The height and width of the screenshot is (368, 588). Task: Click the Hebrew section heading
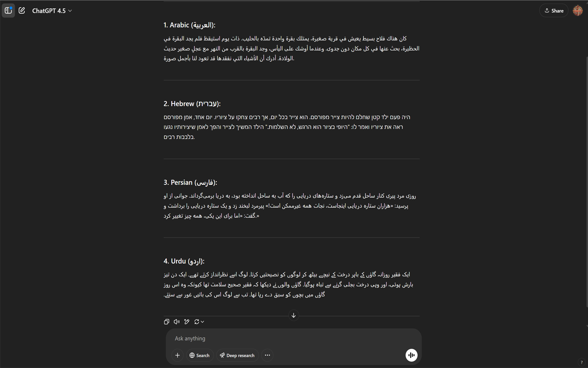click(x=192, y=104)
